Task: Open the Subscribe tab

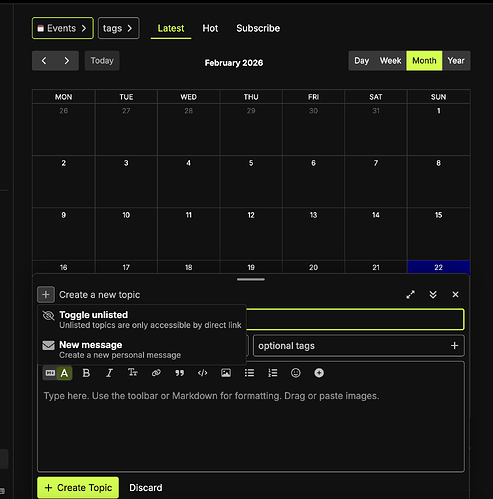Action: (x=258, y=28)
